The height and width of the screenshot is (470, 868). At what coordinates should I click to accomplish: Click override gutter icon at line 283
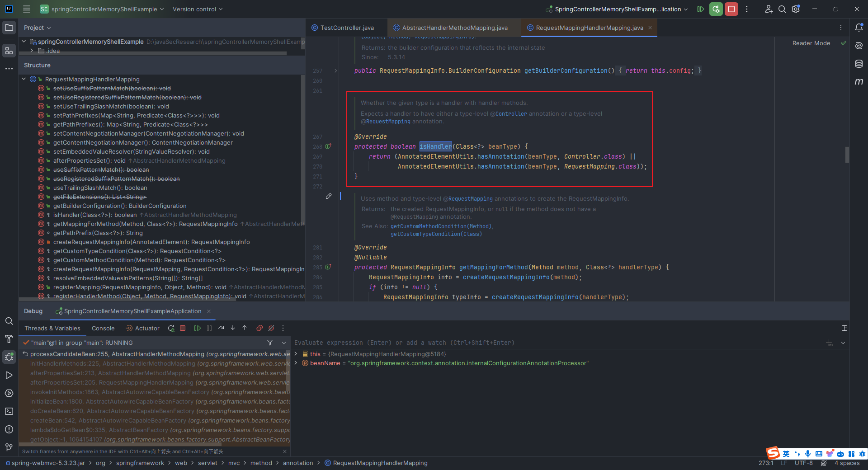[329, 267]
